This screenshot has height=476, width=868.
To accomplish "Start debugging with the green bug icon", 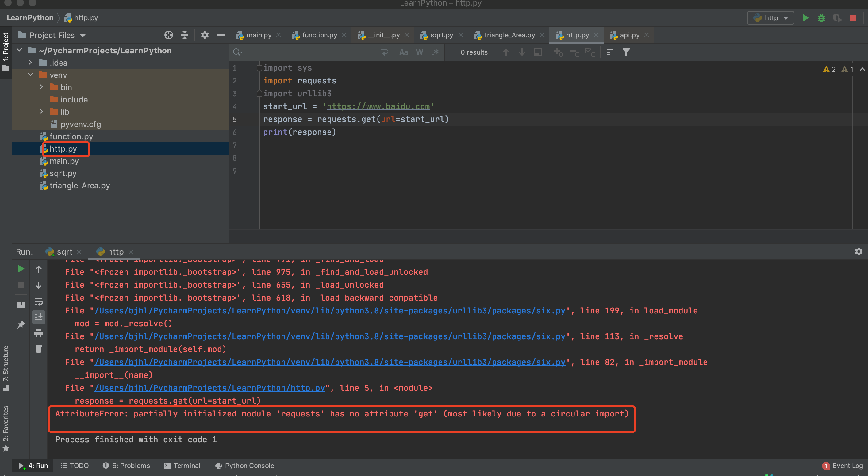I will (x=821, y=18).
